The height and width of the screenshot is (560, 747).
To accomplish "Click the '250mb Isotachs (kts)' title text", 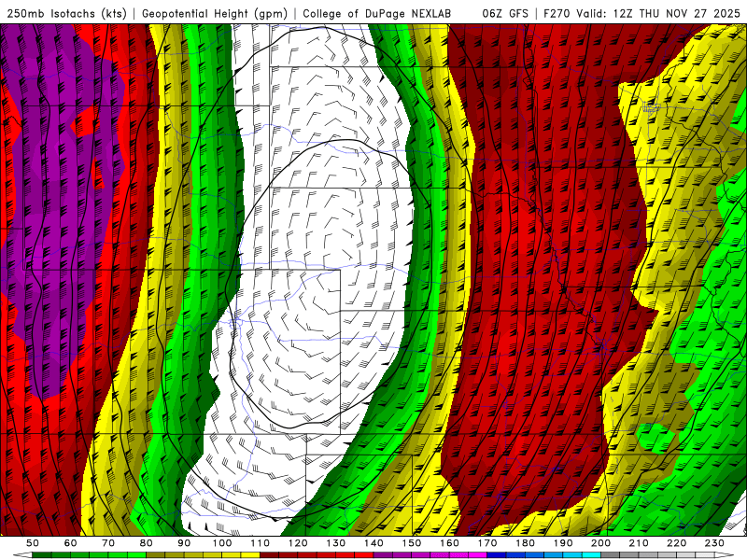I will (66, 13).
